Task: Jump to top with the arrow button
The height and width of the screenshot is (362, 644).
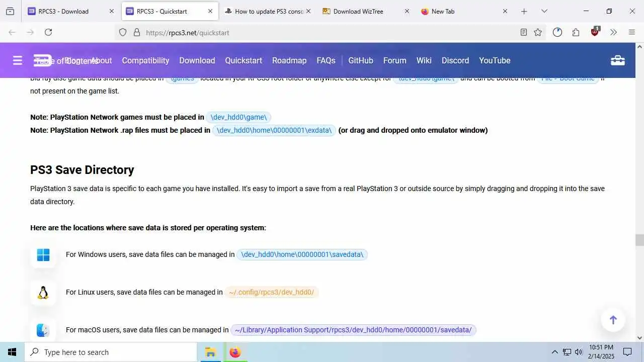Action: point(613,320)
